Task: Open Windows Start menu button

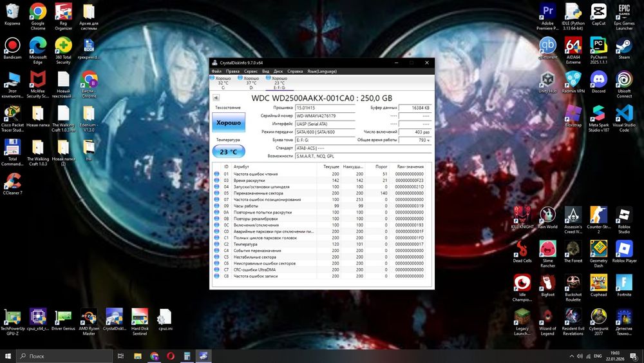Action: tap(8, 356)
